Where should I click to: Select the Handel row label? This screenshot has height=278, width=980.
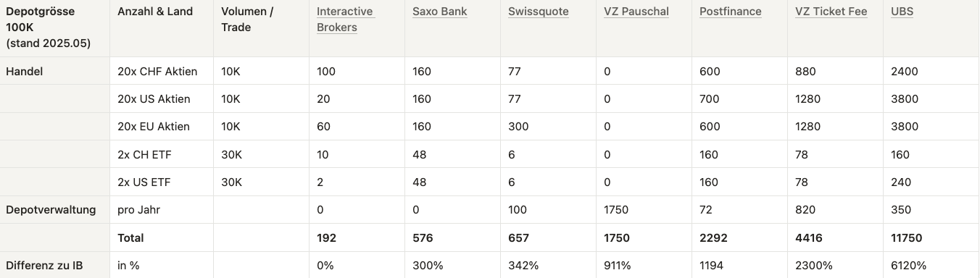pyautogui.click(x=24, y=71)
